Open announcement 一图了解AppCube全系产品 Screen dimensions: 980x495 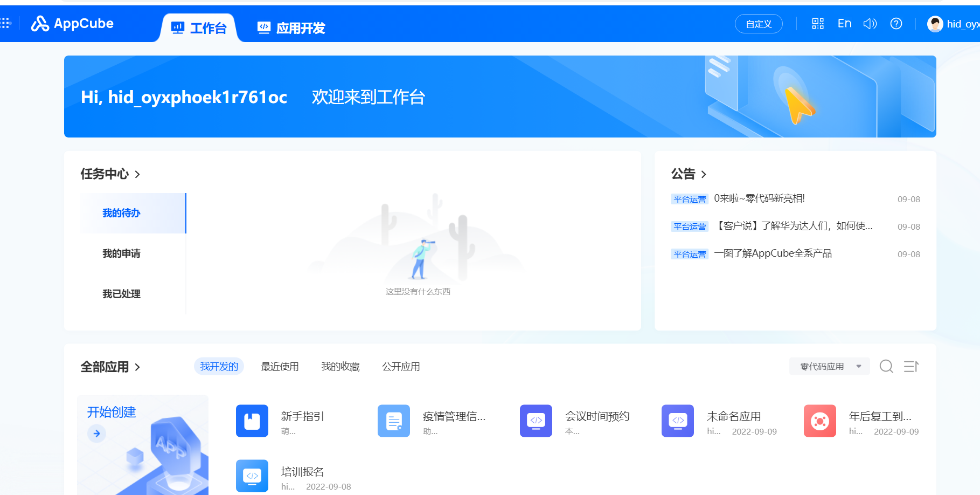tap(773, 253)
